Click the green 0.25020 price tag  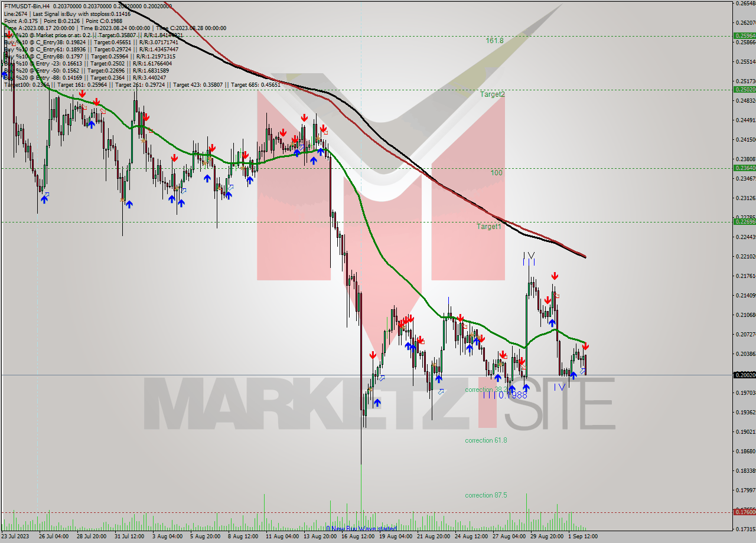click(x=744, y=89)
